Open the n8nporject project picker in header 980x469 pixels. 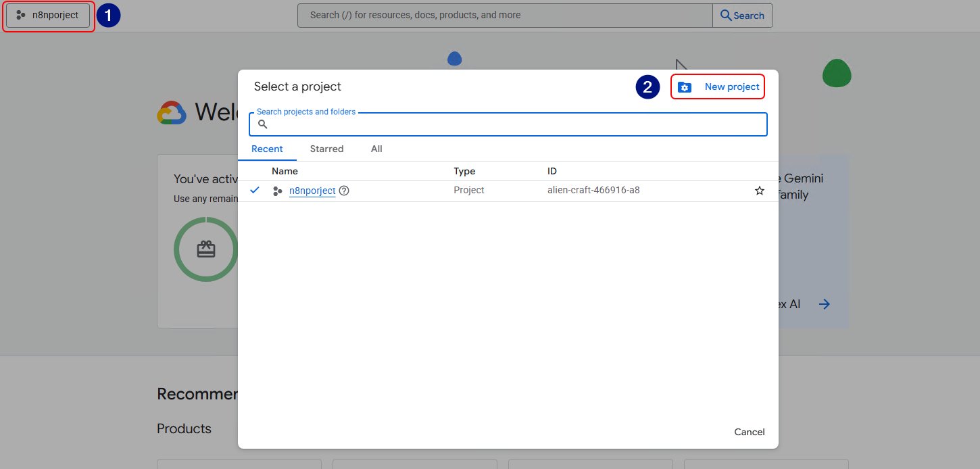click(x=48, y=15)
